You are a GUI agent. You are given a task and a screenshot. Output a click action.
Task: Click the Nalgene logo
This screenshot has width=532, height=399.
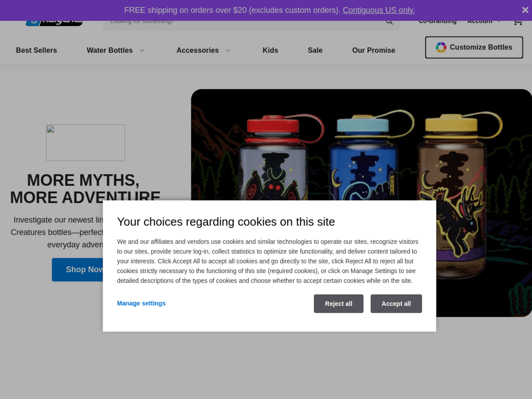click(54, 23)
